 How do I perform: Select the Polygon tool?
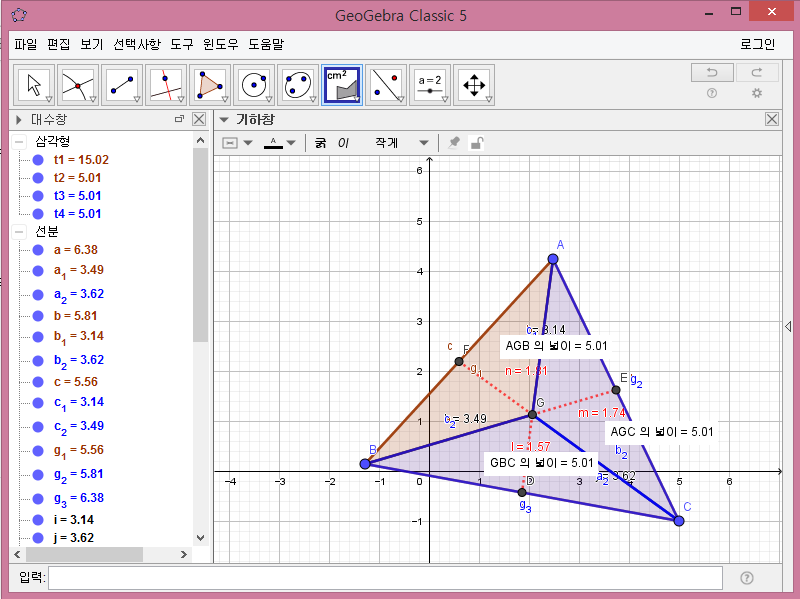[x=210, y=85]
